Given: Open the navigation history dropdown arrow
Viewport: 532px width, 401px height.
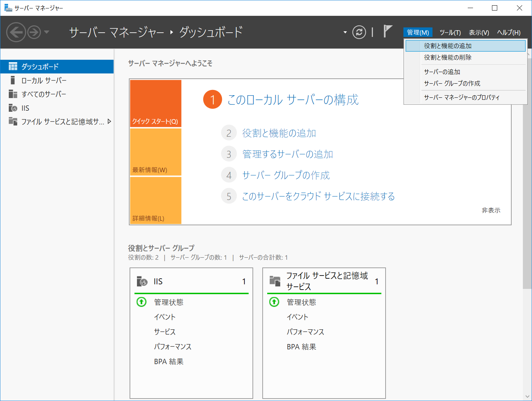Looking at the screenshot, I should pyautogui.click(x=46, y=32).
